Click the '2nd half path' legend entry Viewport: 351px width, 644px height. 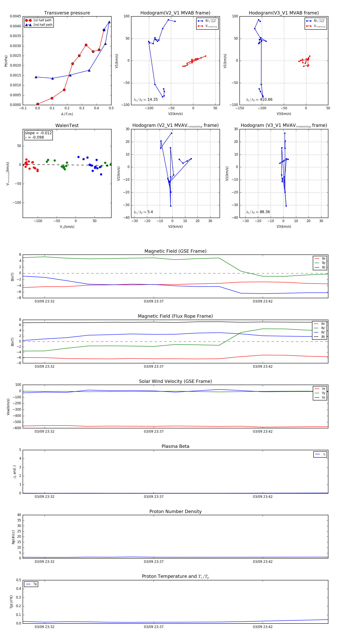click(x=39, y=25)
